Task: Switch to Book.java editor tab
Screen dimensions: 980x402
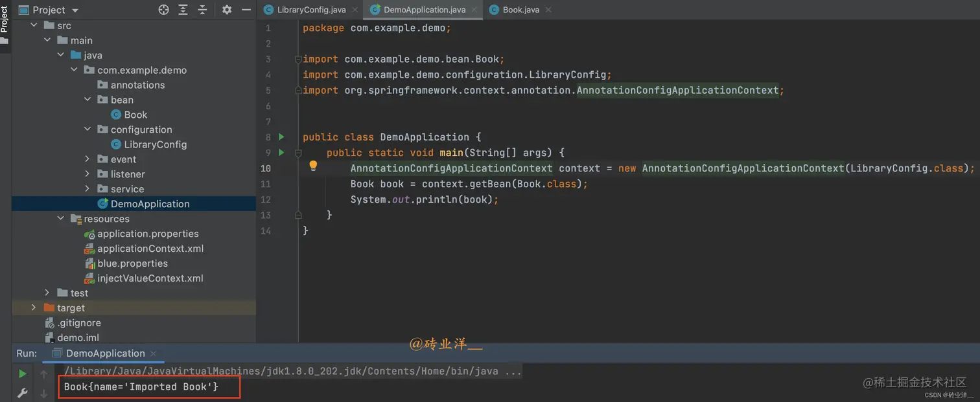Action: click(521, 10)
